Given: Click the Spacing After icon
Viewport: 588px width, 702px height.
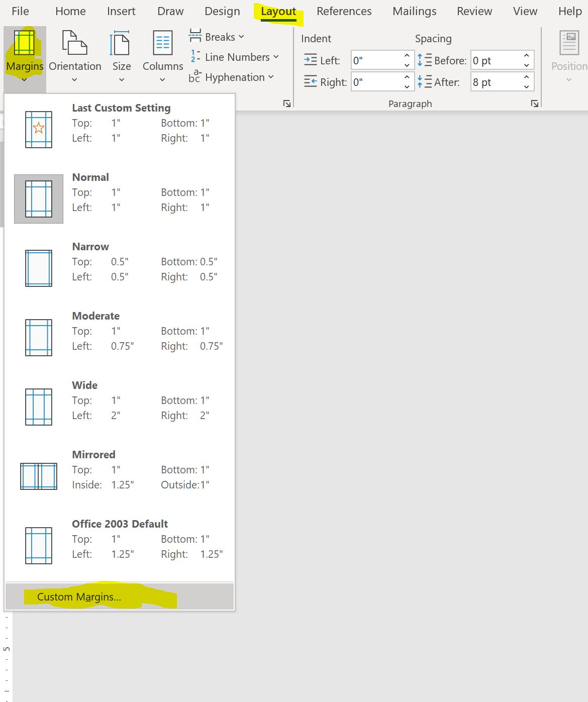Looking at the screenshot, I should 424,81.
